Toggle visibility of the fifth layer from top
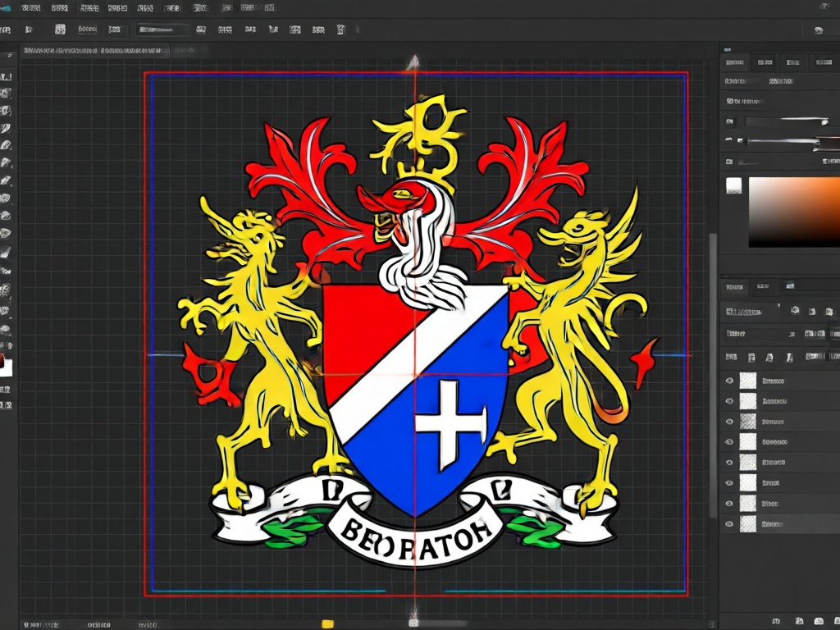This screenshot has width=840, height=630. pyautogui.click(x=729, y=463)
